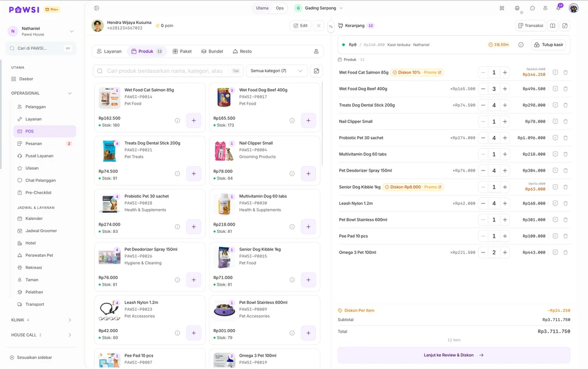Decrease Pet Deodorizer Spray quantity

point(483,170)
